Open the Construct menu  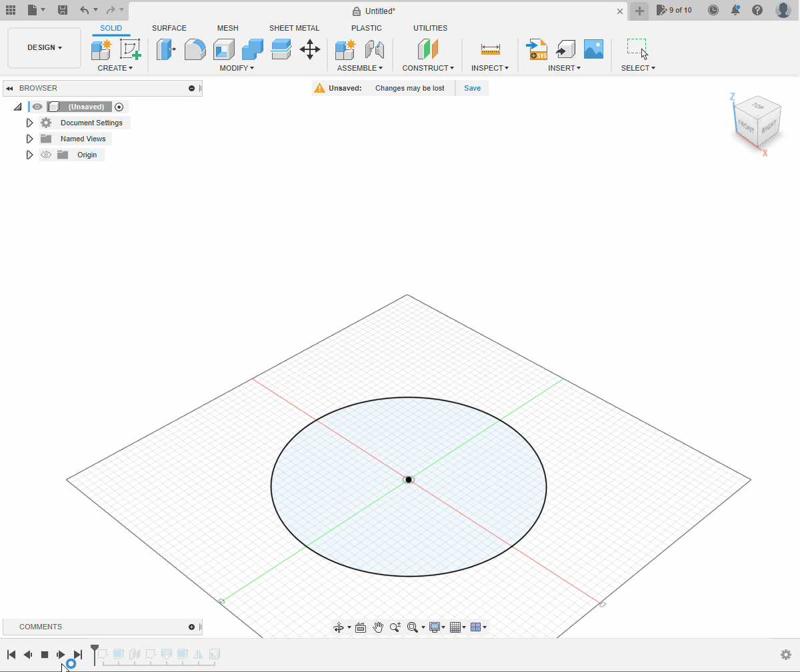pos(428,68)
